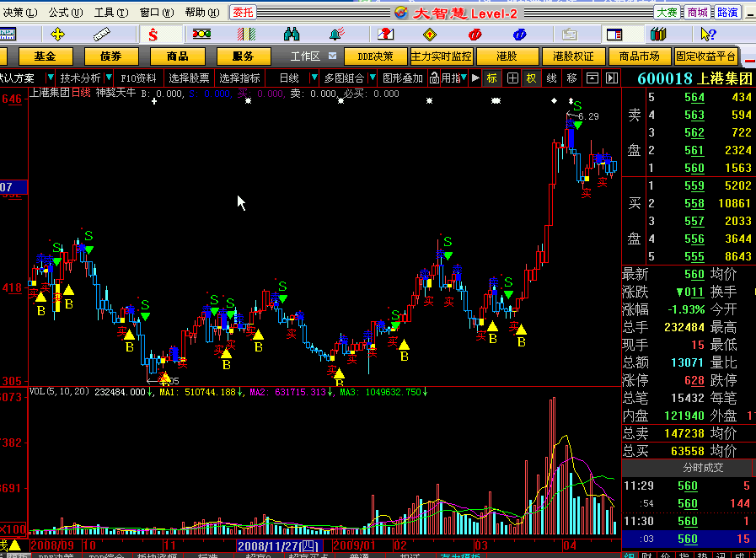Screen dimensions: 756x558
Task: Open the window layout panel icon
Action: coord(614,35)
